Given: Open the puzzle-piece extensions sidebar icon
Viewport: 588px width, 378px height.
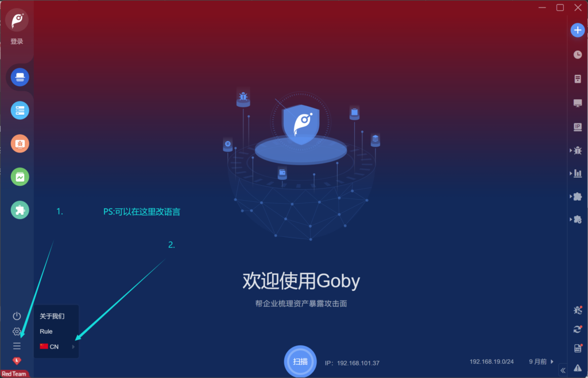Looking at the screenshot, I should (20, 210).
